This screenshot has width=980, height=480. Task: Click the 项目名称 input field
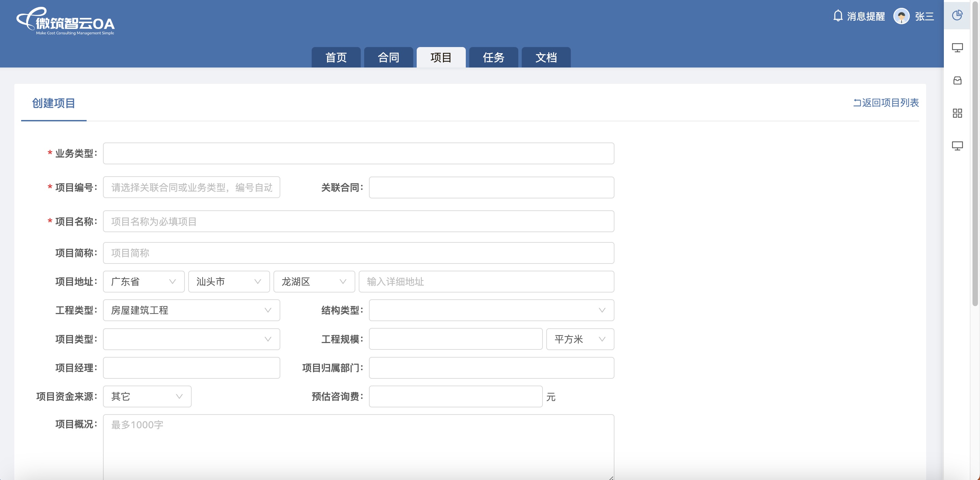[x=358, y=221]
